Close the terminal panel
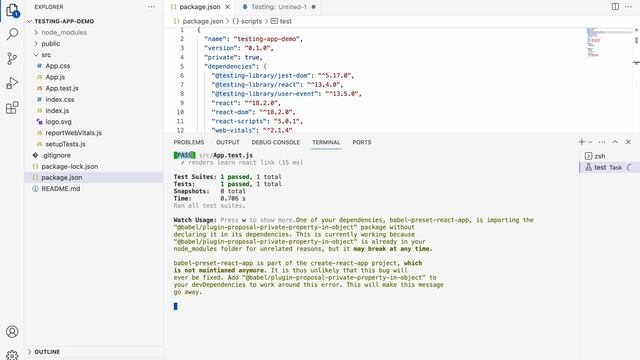This screenshot has height=360, width=640. tap(628, 142)
